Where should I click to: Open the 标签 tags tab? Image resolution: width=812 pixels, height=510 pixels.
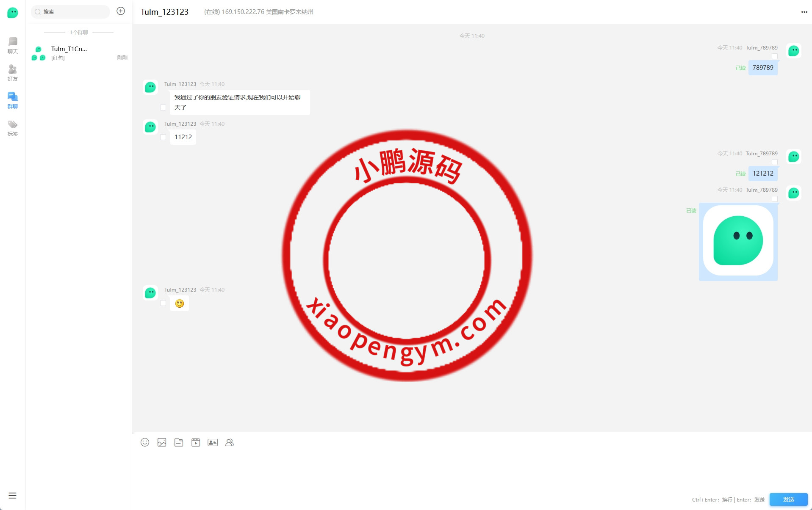(x=13, y=128)
